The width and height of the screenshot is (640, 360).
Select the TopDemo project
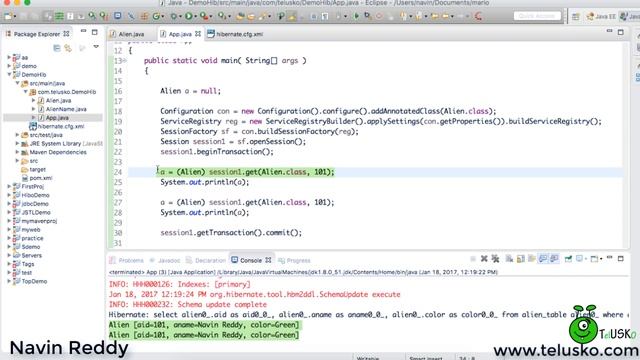[x=34, y=281]
